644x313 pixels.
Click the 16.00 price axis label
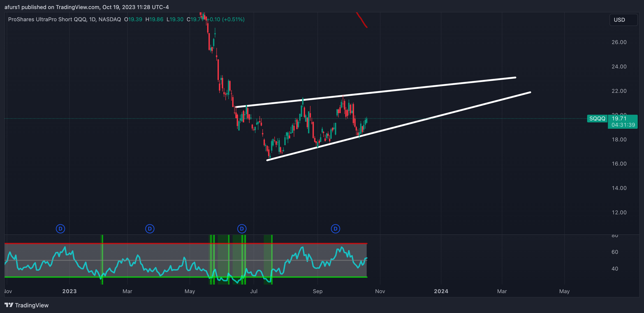point(619,164)
